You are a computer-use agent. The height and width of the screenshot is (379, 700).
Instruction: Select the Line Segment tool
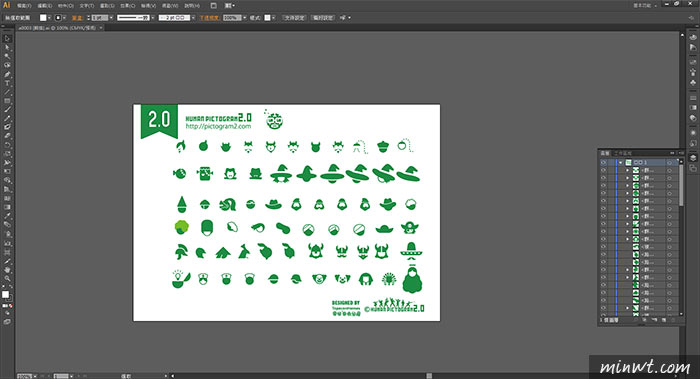[7, 92]
